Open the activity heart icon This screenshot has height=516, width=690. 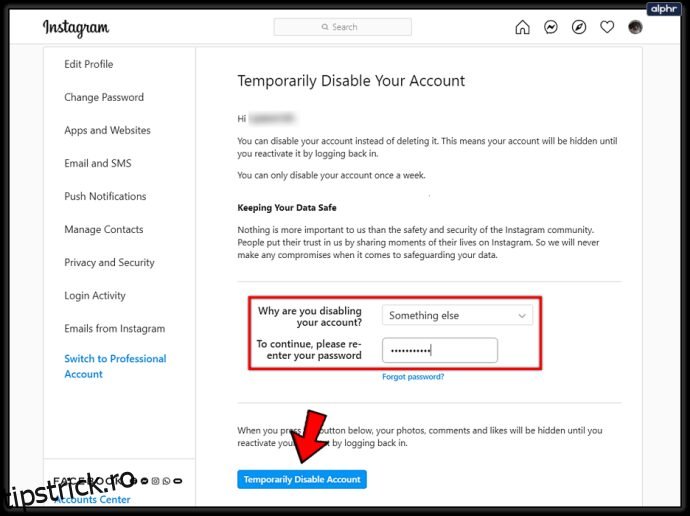click(607, 27)
